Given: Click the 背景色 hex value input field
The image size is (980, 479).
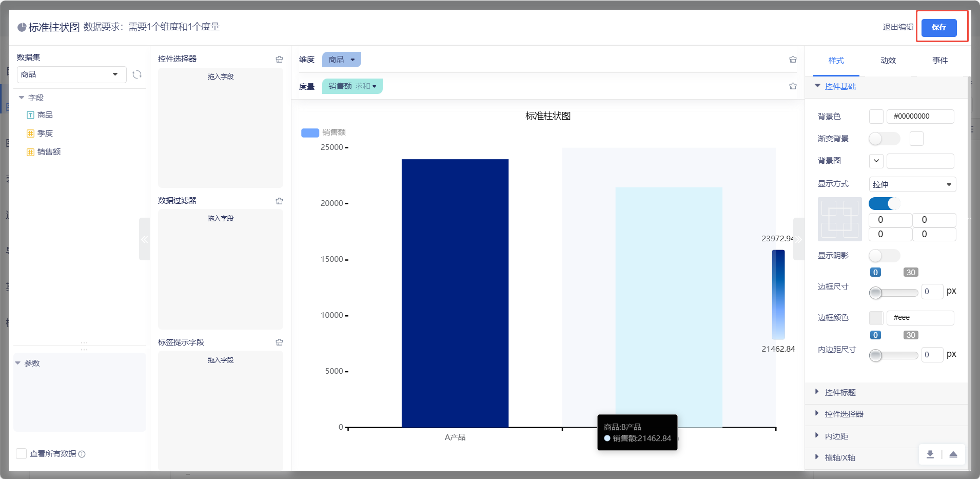Looking at the screenshot, I should point(919,117).
